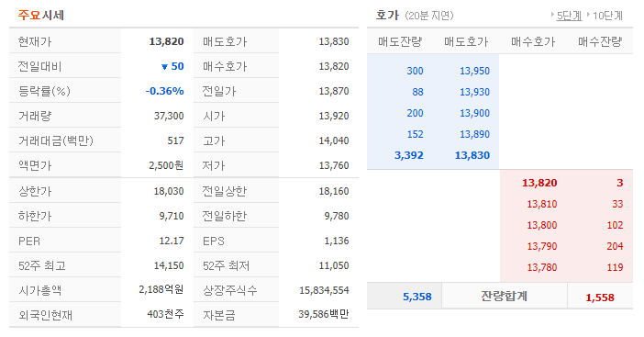
Task: Click the ask price 13,950
Action: [x=475, y=71]
